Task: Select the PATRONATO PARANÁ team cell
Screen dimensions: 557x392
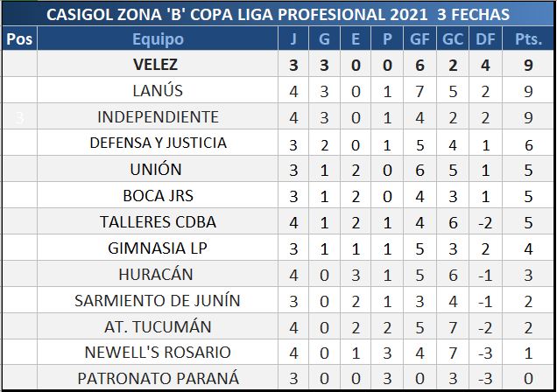Action: 158,378
